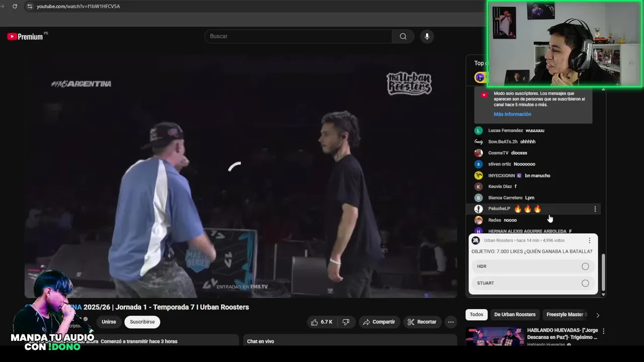This screenshot has width=644, height=362.
Task: Click YouTube icon in subscriber-mode notice
Action: (x=484, y=95)
